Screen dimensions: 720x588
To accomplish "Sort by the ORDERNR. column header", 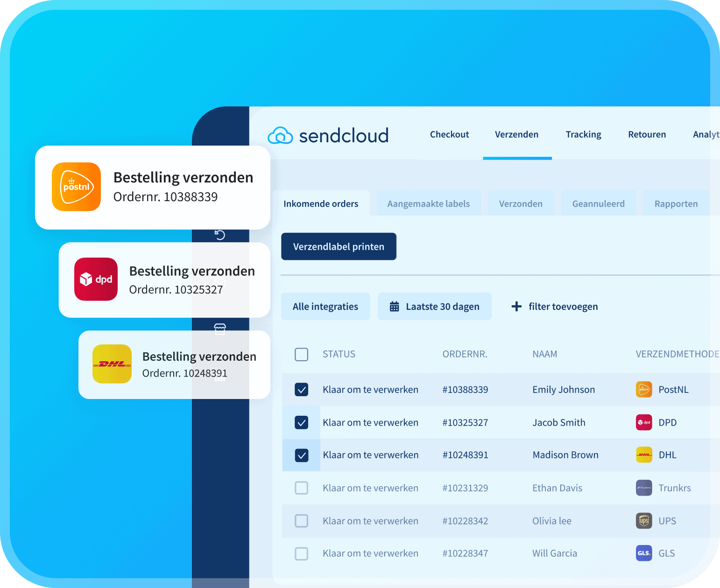I will [465, 354].
